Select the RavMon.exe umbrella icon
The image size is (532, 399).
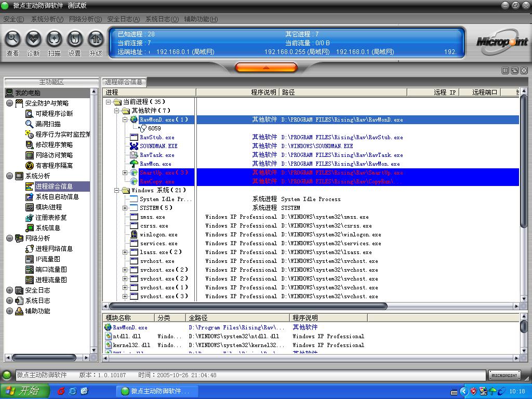coord(134,164)
